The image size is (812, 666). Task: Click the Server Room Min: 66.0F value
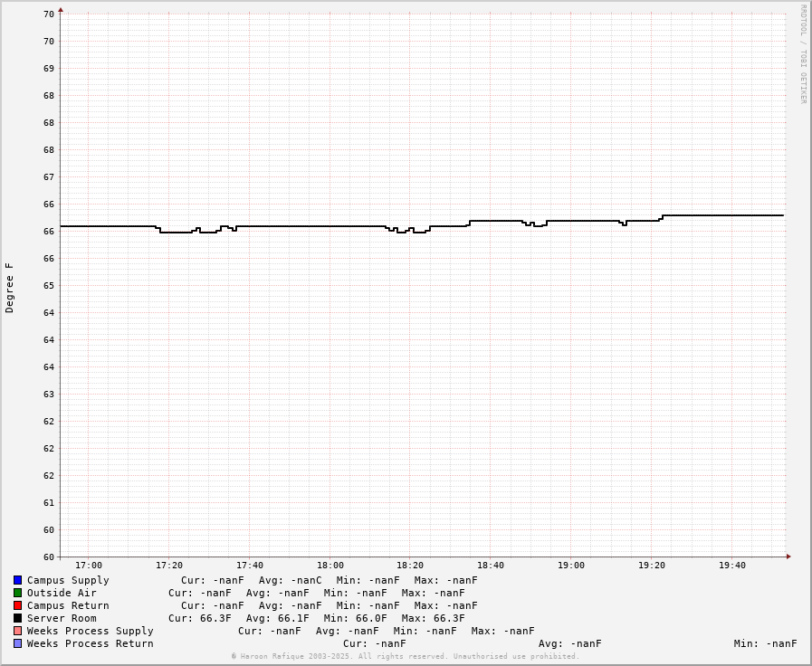(355, 618)
